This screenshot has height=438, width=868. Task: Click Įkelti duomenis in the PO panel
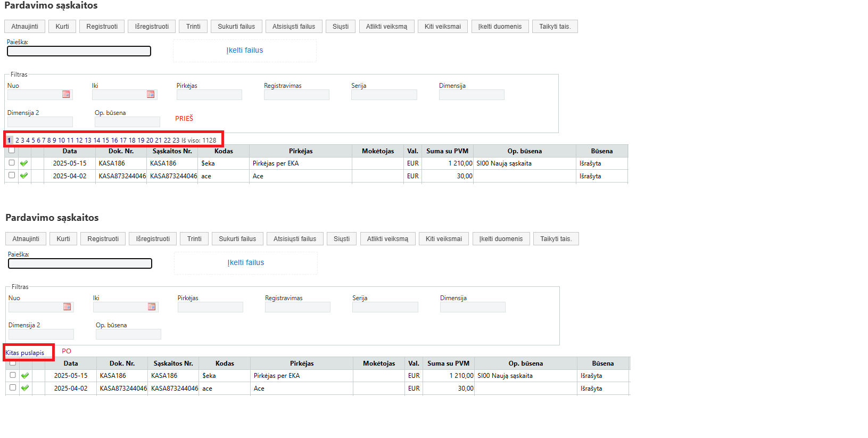[501, 239]
